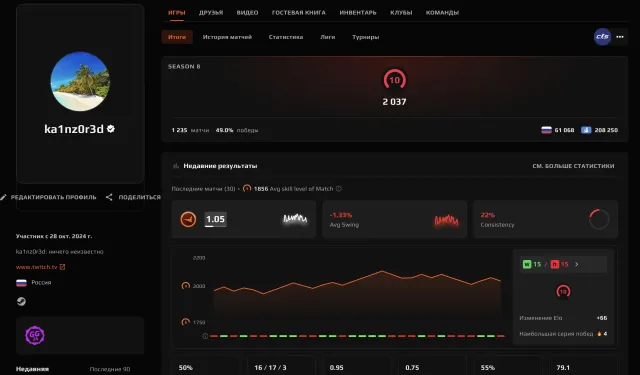
Task: Click info icon left of match result bars
Action: 205,336
